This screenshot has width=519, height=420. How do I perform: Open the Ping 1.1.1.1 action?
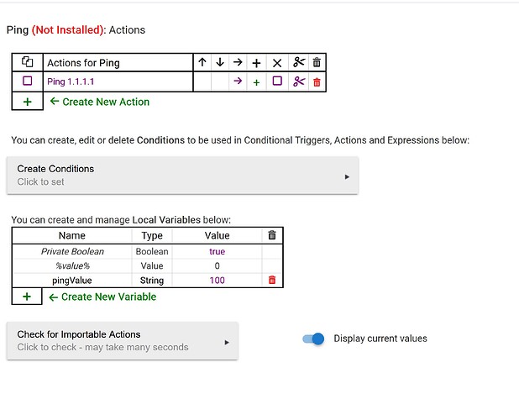click(71, 81)
